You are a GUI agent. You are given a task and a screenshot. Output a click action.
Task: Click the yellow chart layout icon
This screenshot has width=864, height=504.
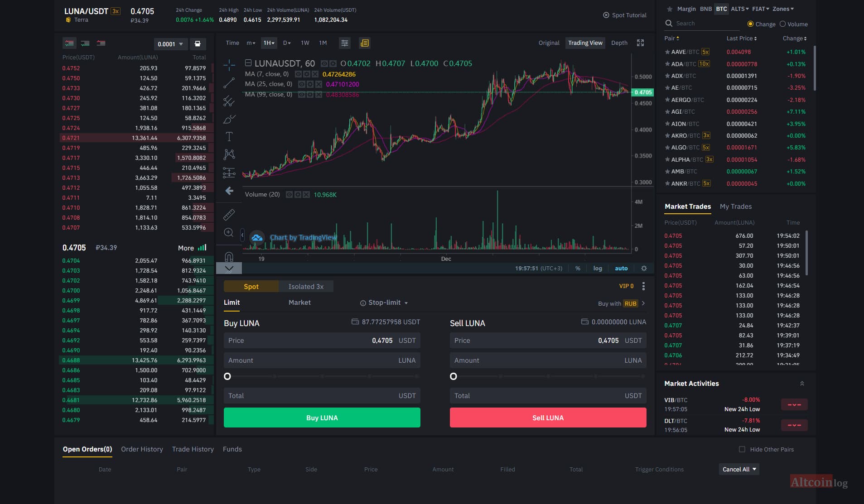tap(365, 43)
